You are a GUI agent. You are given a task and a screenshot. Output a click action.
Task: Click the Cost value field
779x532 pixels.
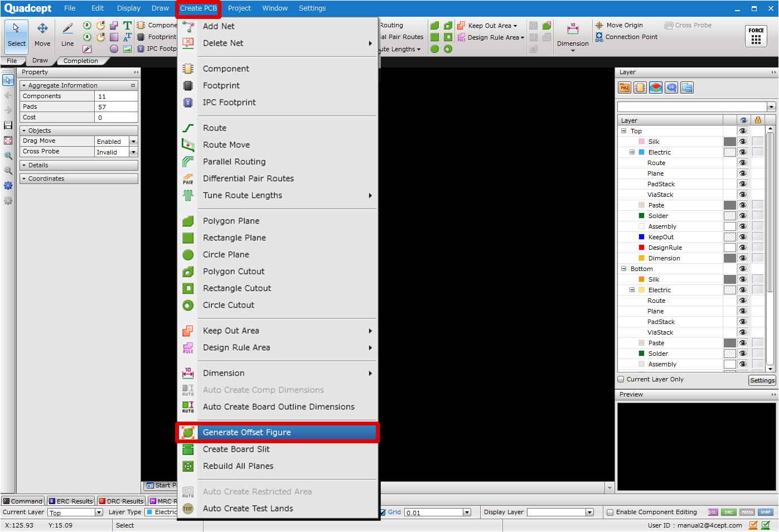(117, 118)
